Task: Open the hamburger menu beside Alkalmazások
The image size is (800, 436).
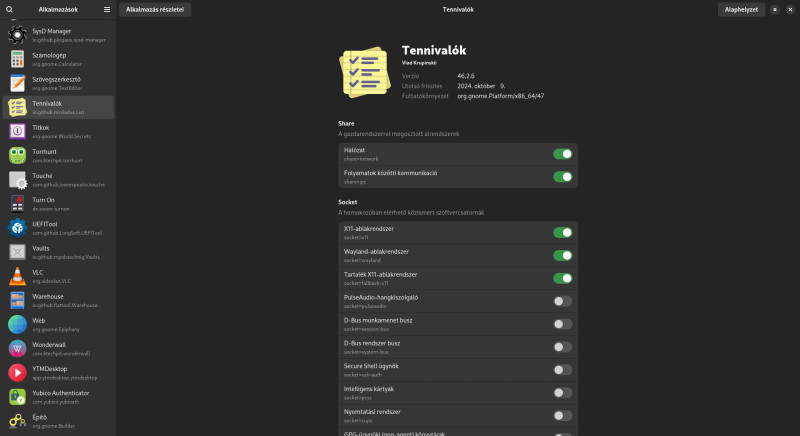Action: click(x=107, y=9)
